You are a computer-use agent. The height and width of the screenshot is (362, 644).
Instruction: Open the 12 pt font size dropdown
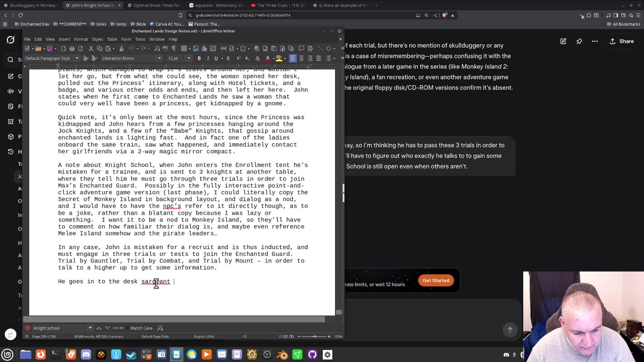189,58
